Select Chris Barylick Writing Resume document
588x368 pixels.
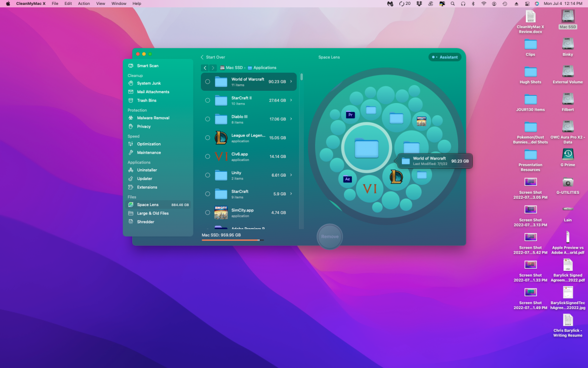(x=568, y=326)
